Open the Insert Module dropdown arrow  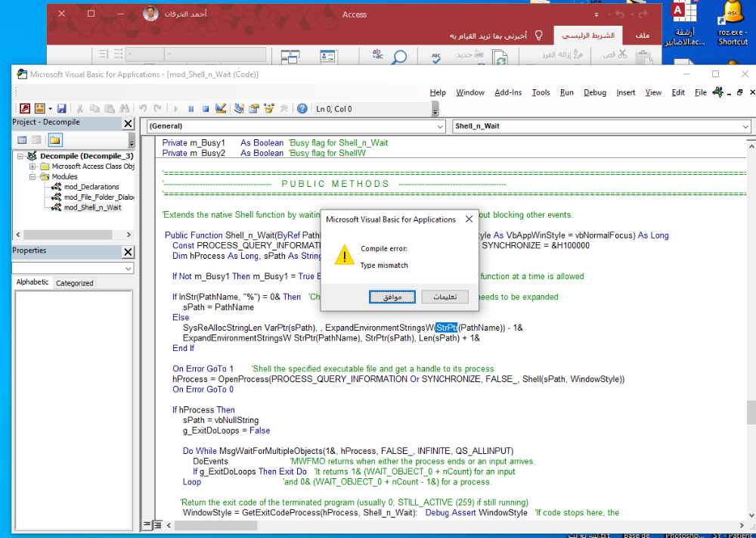point(50,108)
